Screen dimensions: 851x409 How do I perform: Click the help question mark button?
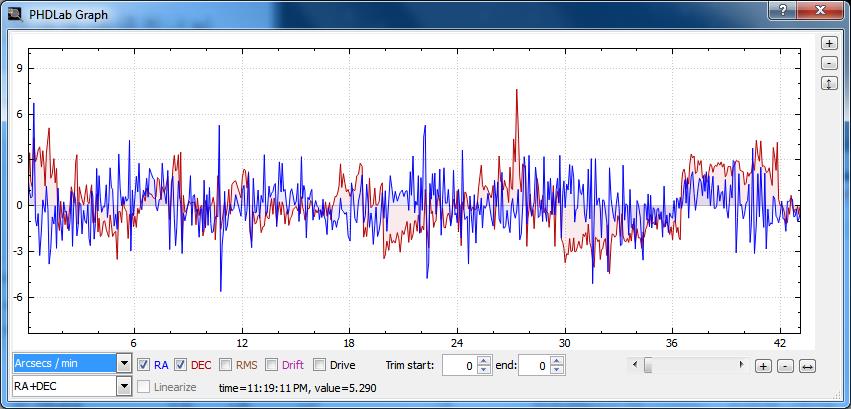782,10
